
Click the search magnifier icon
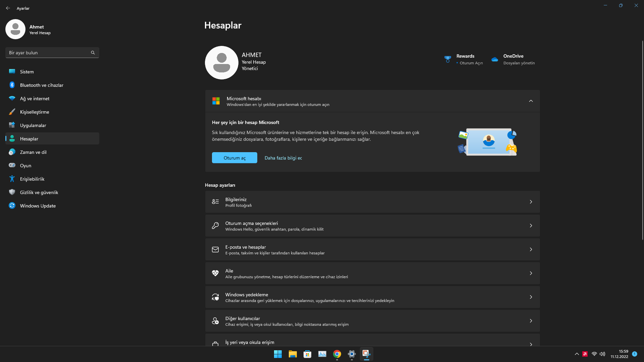click(x=93, y=53)
